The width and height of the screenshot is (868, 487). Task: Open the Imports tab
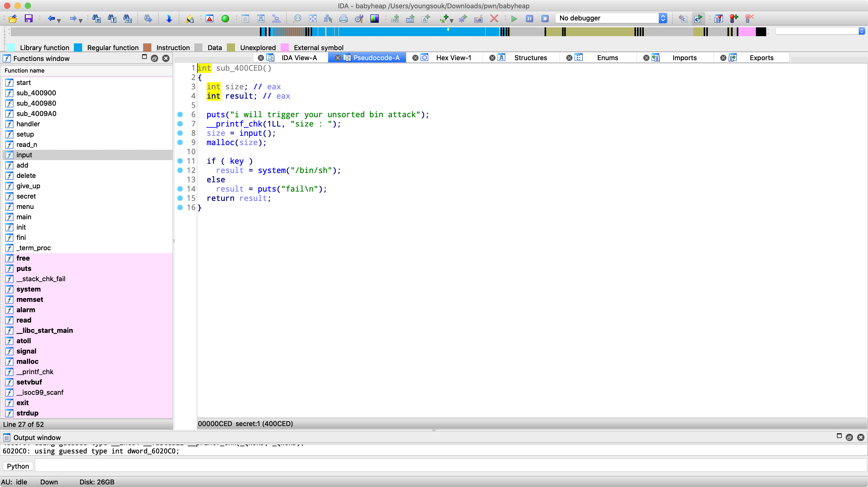tap(684, 58)
